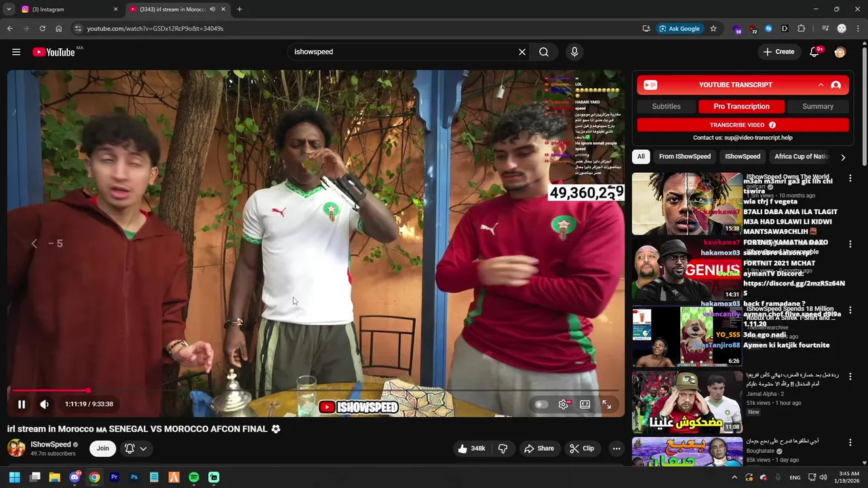Filter by the IShowSpeed chip

[743, 157]
